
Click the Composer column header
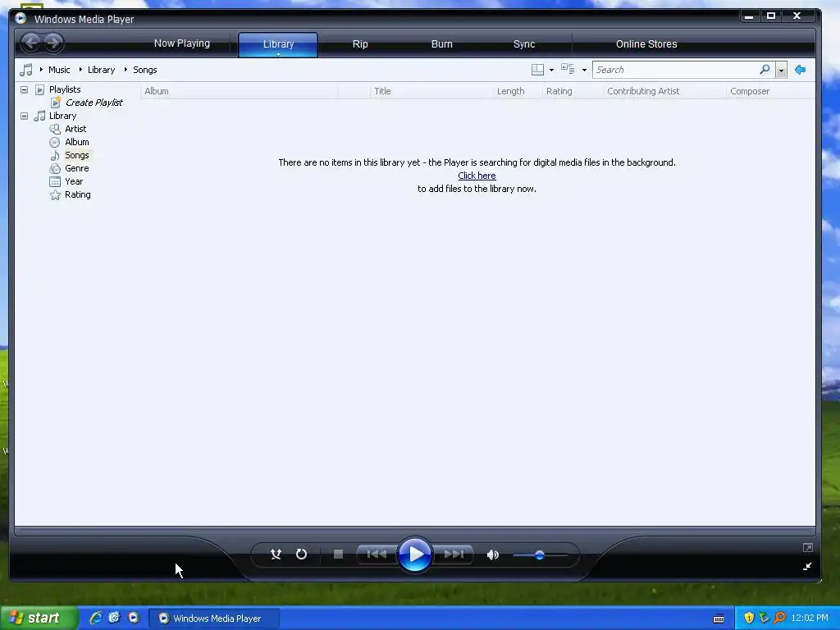click(770, 91)
